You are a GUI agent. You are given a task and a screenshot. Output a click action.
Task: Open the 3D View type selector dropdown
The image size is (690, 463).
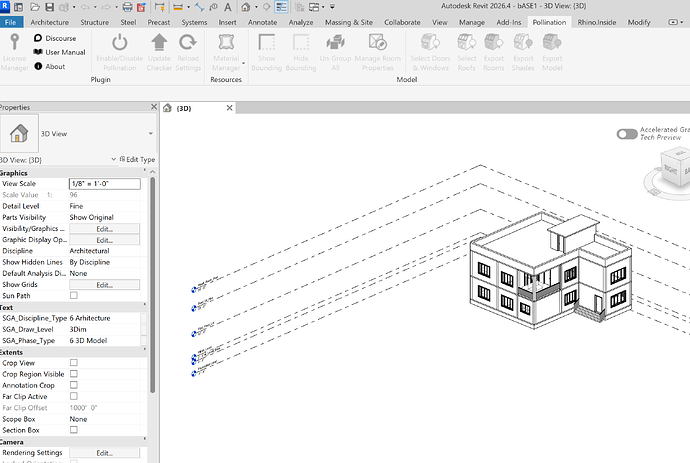(149, 132)
